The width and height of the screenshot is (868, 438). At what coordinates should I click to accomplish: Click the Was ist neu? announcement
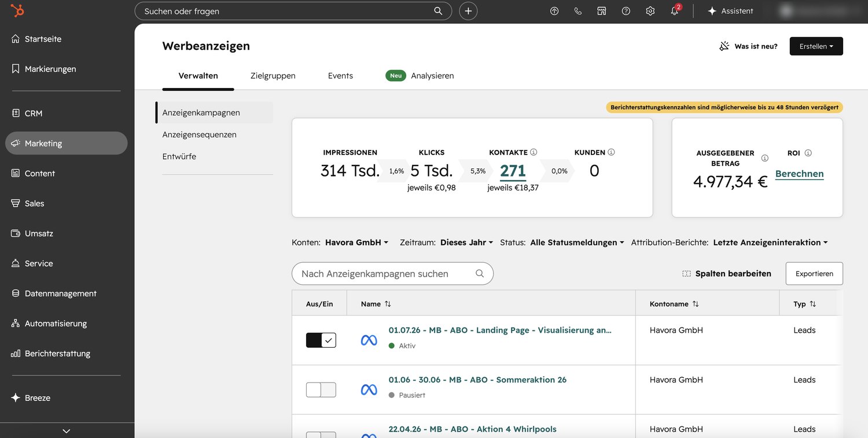tap(748, 46)
